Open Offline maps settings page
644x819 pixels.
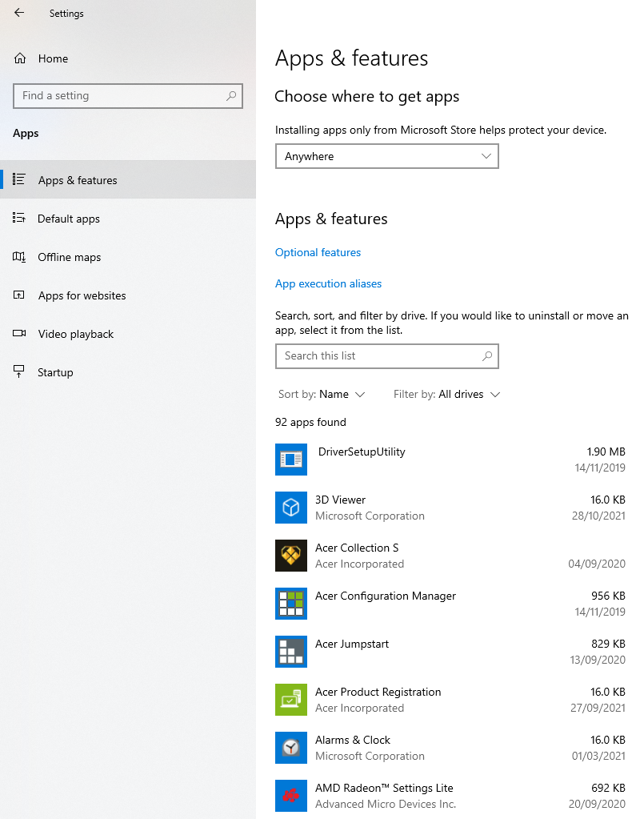[70, 257]
